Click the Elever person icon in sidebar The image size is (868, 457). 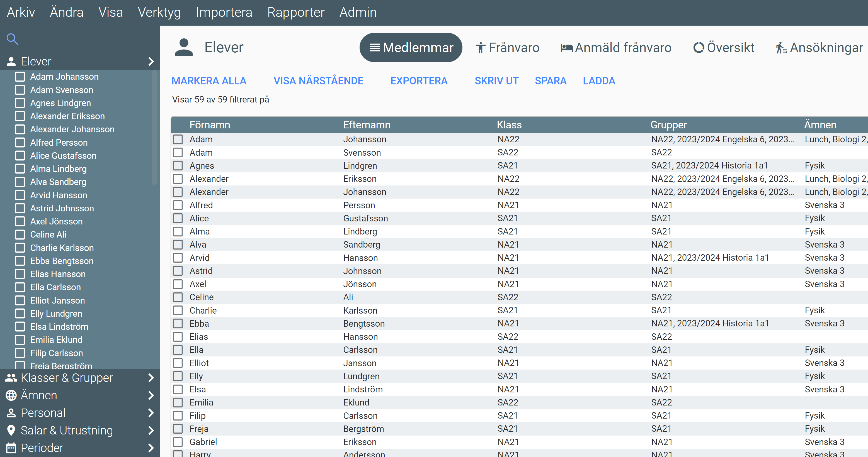[11, 62]
